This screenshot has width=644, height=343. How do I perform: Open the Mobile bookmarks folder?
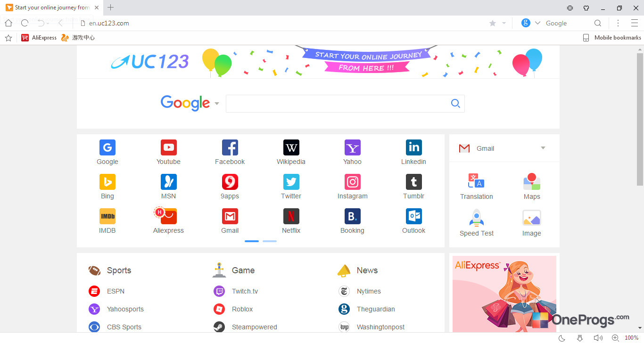point(612,38)
